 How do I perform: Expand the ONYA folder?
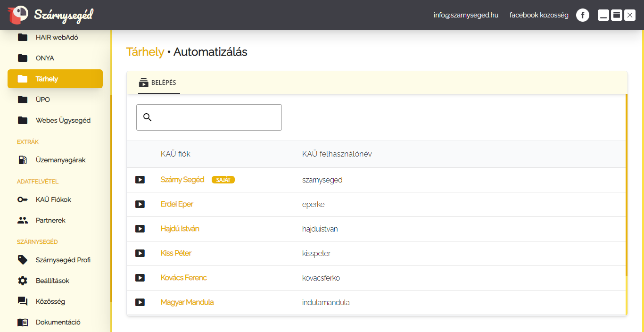pyautogui.click(x=23, y=58)
